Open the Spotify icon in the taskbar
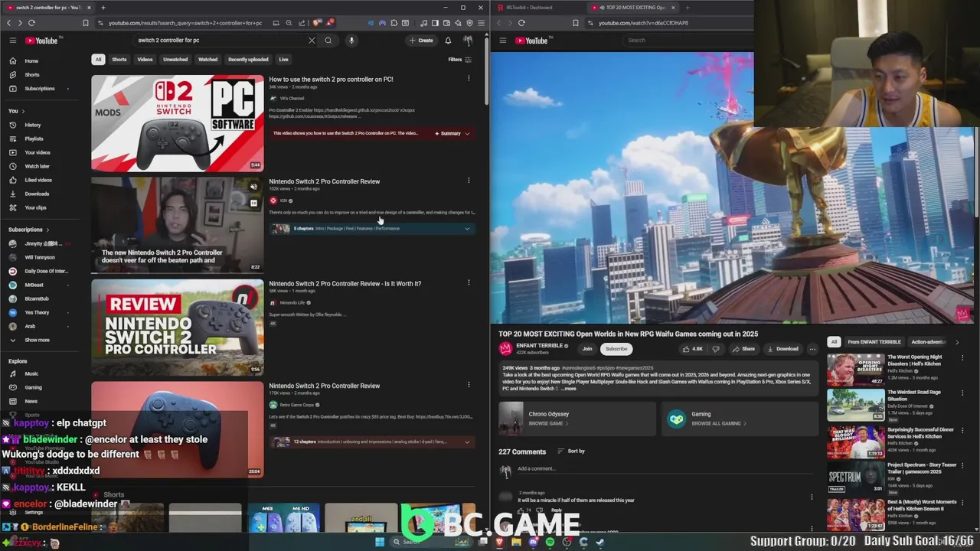The height and width of the screenshot is (551, 980). [x=550, y=542]
